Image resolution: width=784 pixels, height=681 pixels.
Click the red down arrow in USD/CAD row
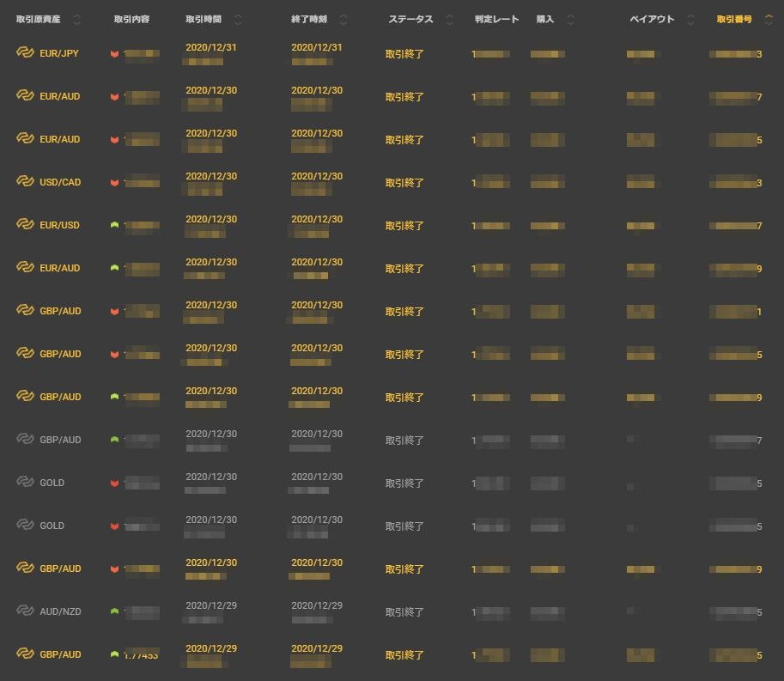[114, 183]
